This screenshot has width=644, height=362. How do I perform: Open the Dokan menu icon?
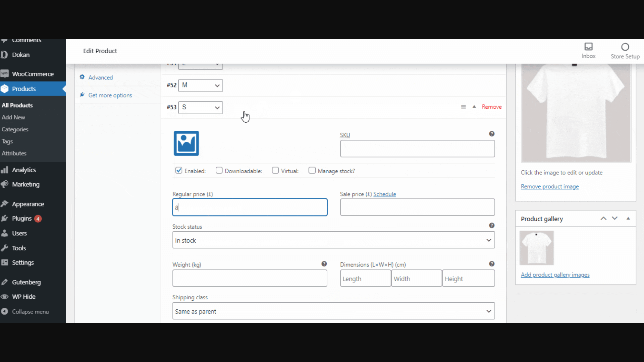(x=4, y=55)
